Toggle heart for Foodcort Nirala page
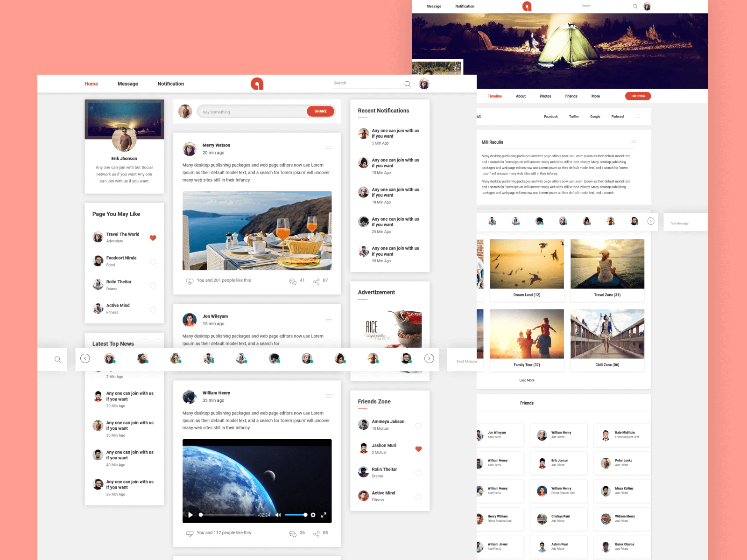The width and height of the screenshot is (747, 560). point(153,262)
